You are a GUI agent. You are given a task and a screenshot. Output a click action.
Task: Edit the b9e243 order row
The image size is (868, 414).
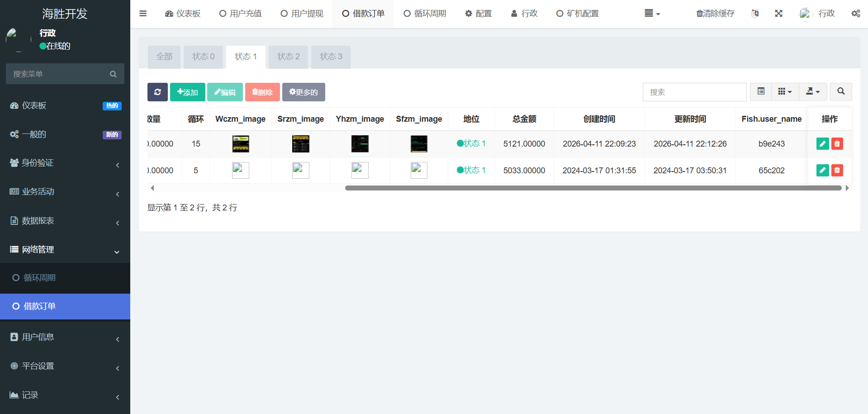point(822,144)
